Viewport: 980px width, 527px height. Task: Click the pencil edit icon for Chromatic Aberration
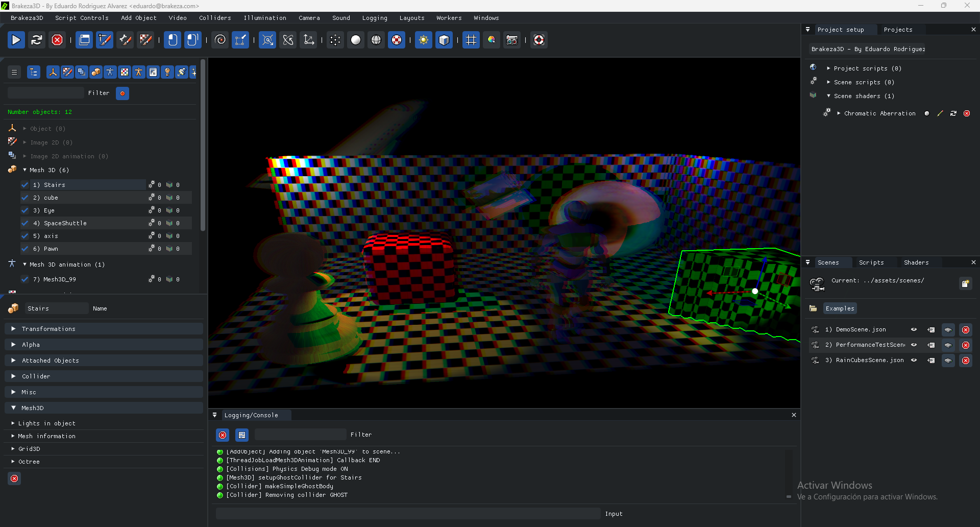(940, 113)
